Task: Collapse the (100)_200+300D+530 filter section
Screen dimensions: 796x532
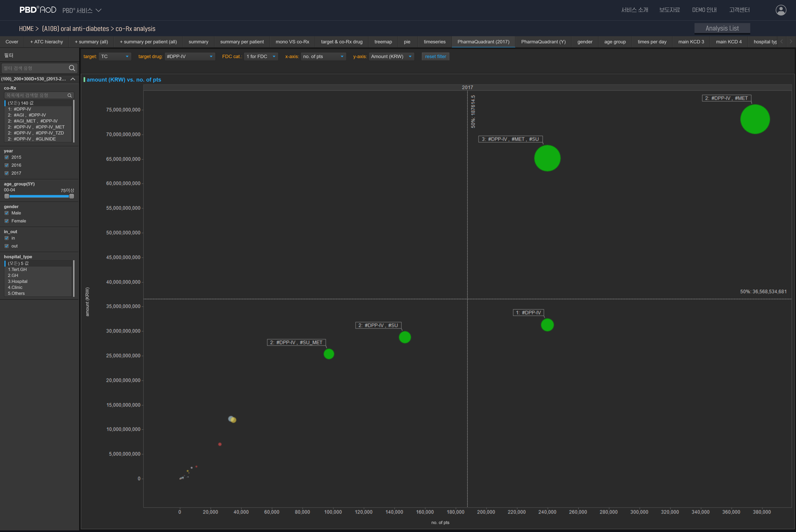Action: click(x=73, y=79)
